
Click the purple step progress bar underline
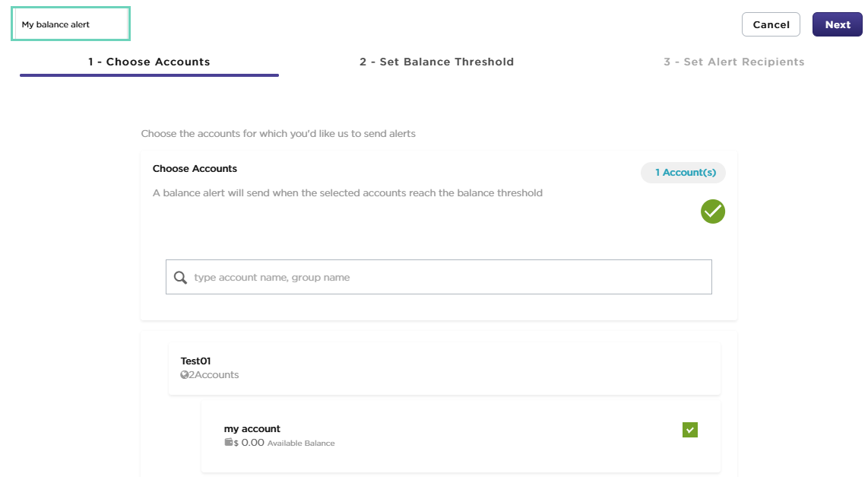149,75
